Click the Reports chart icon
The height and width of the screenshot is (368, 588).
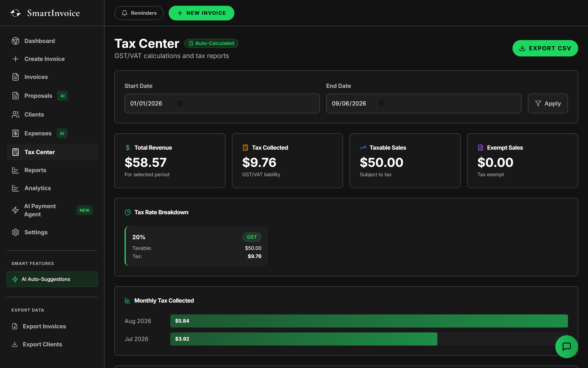16,170
